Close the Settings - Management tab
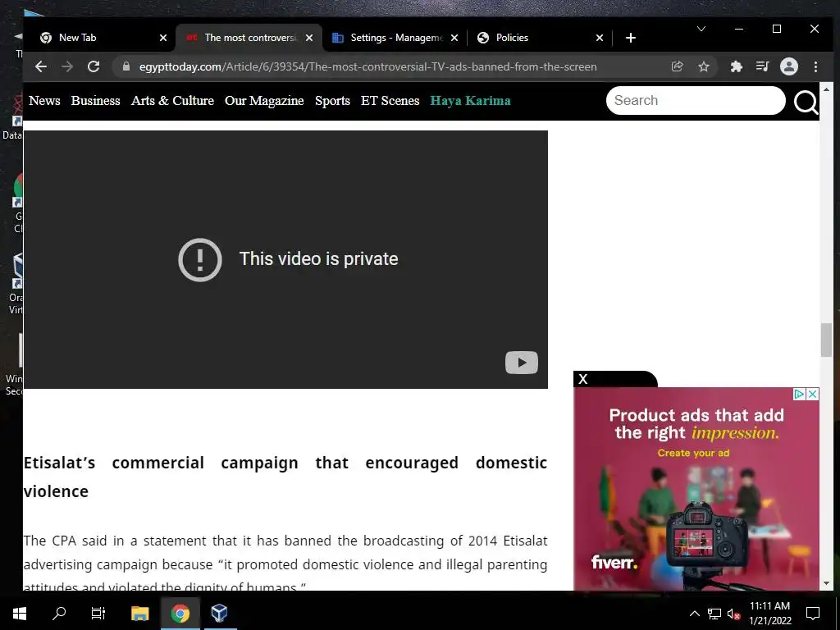The image size is (840, 630). [454, 38]
